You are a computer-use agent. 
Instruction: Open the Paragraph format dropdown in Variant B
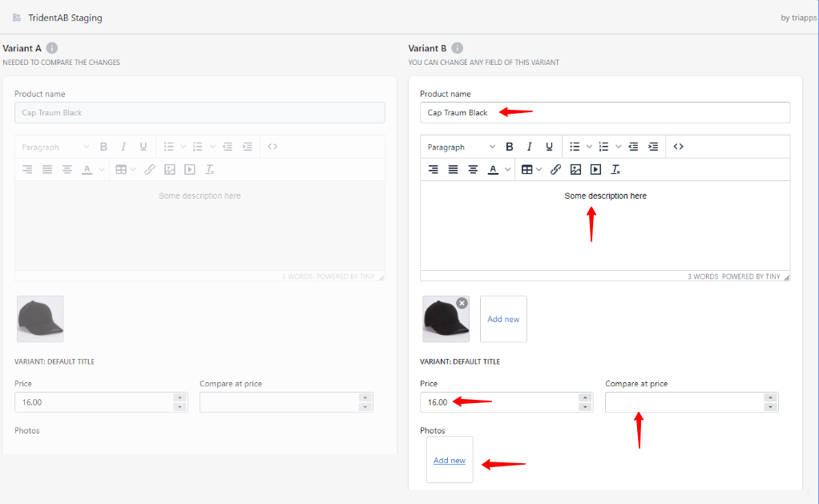click(461, 147)
